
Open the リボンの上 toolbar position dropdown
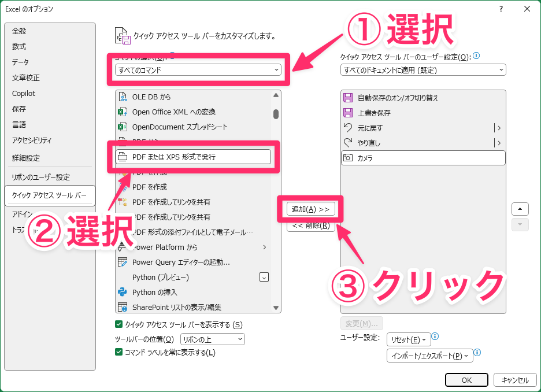tap(212, 339)
